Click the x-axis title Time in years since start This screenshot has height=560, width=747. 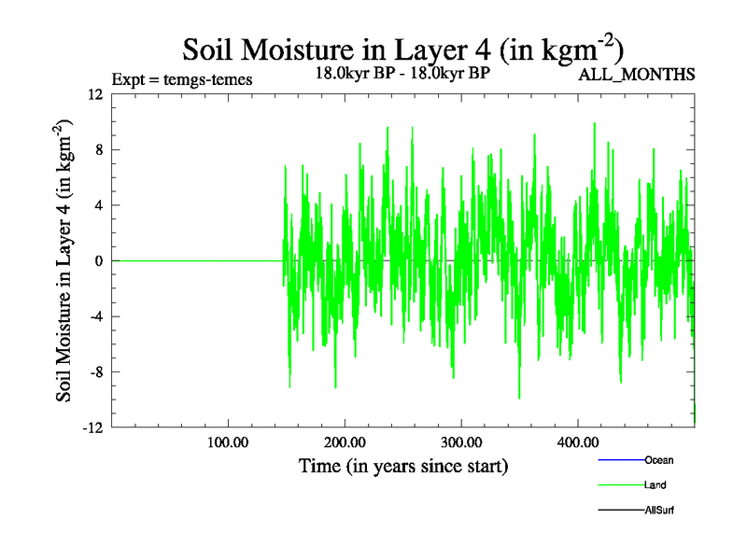point(402,465)
